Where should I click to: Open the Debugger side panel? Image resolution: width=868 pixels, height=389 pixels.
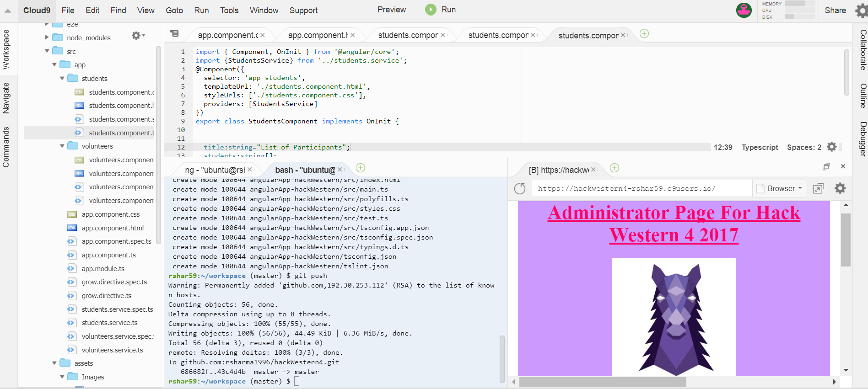coord(863,139)
